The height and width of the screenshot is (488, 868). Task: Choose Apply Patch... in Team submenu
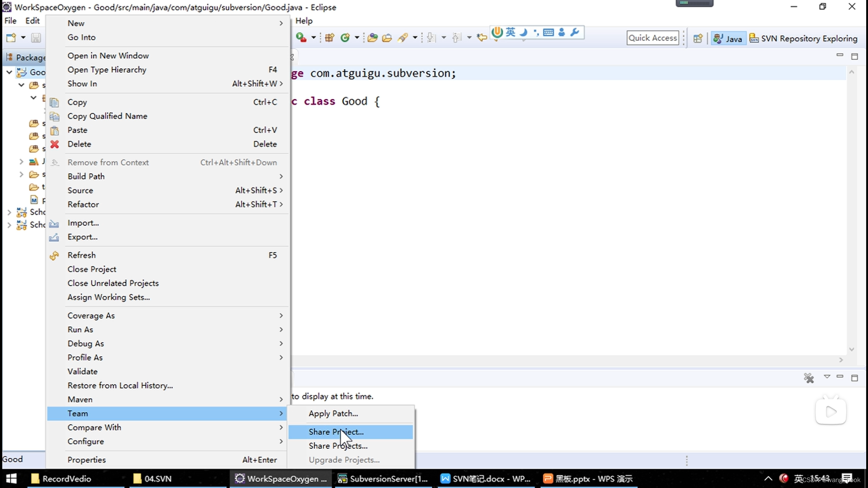point(351,413)
